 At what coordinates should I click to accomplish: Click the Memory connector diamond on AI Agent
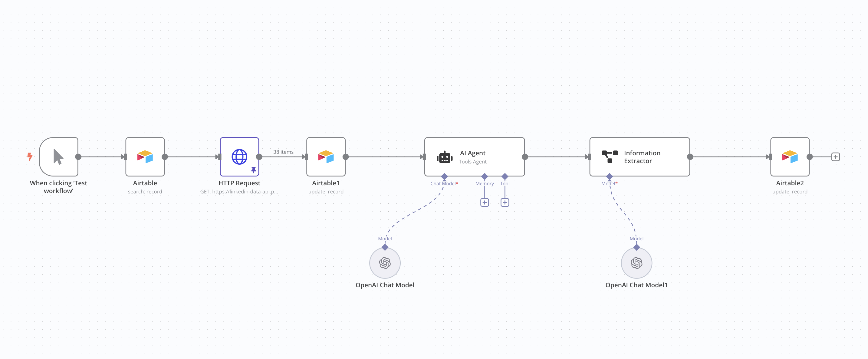coord(485,176)
